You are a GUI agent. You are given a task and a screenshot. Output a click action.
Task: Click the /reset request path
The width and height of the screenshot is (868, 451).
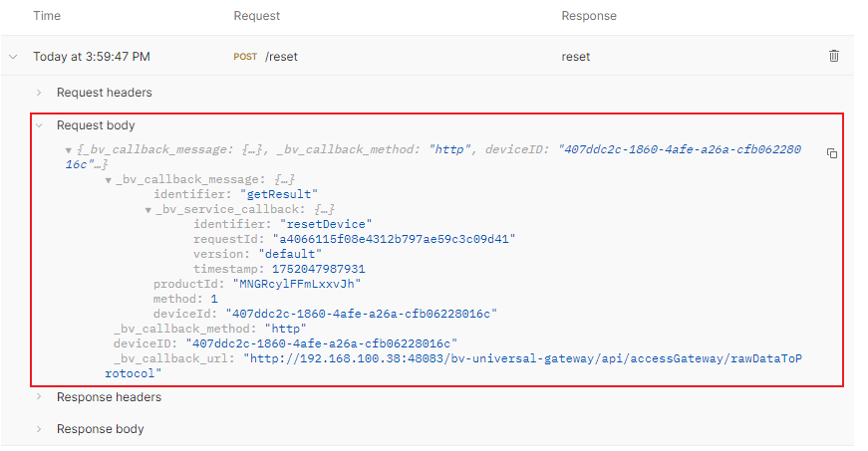click(x=281, y=57)
